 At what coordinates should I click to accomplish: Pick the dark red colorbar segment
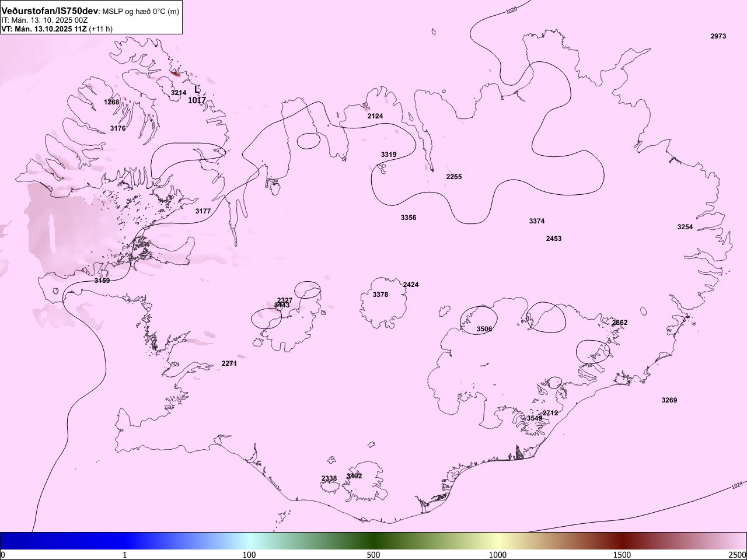coord(622,541)
